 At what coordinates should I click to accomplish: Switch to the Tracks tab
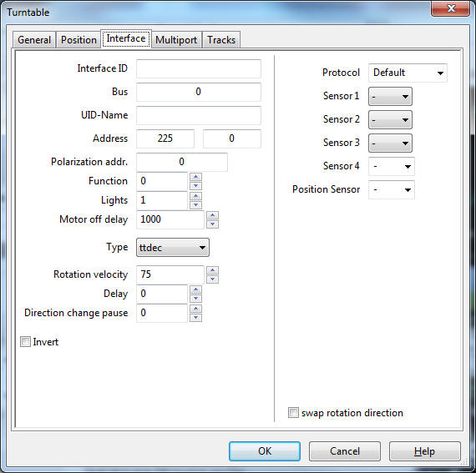[221, 40]
